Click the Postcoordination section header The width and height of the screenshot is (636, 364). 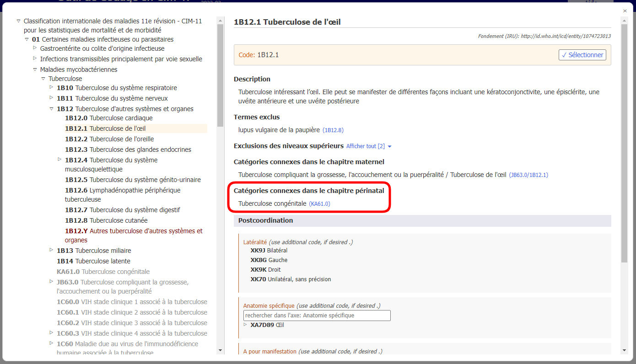422,220
